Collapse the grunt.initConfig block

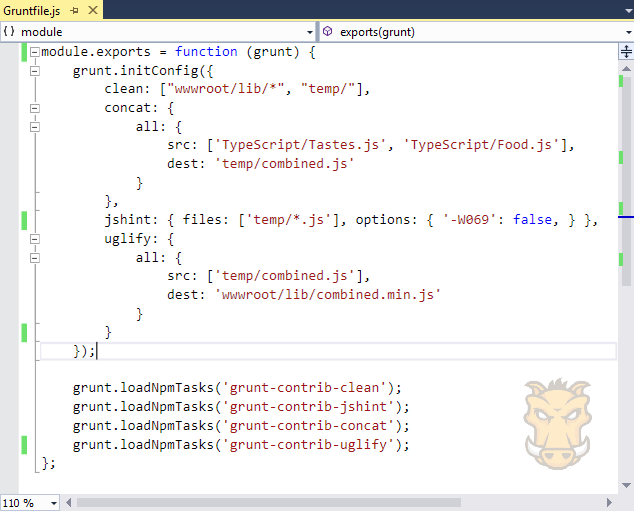(35, 71)
